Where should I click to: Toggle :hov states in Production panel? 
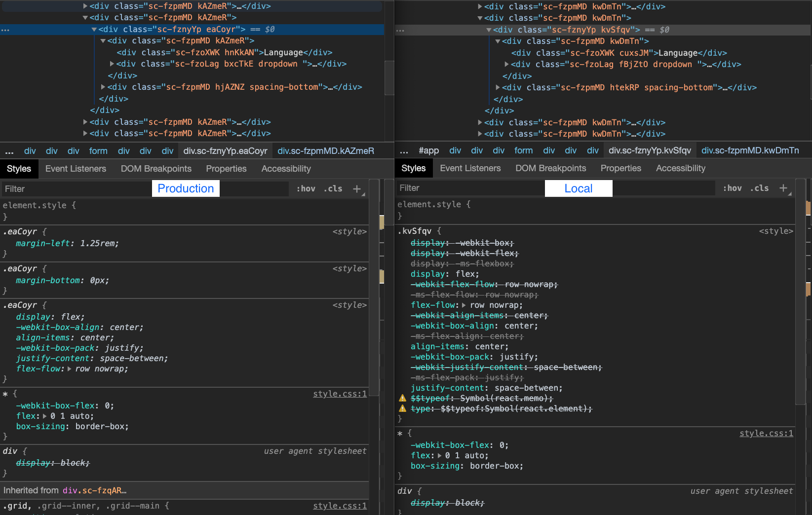(306, 188)
